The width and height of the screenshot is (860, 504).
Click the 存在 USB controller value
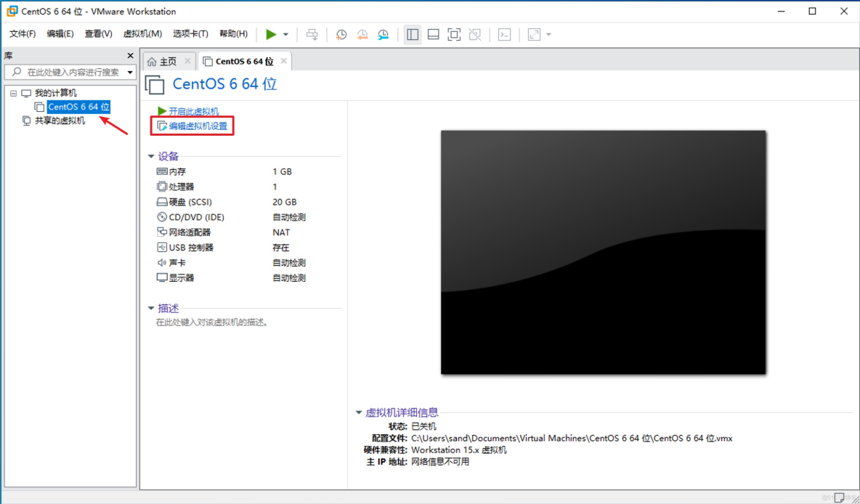281,248
